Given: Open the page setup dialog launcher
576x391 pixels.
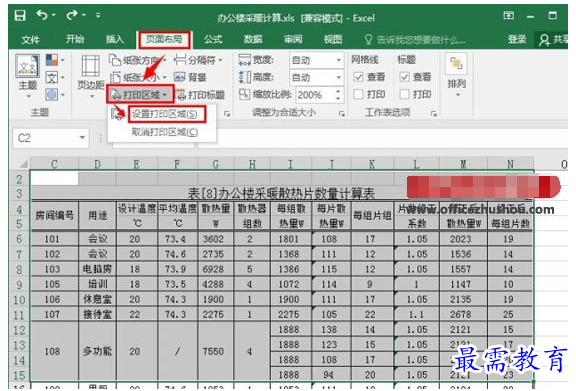Looking at the screenshot, I should 227,114.
